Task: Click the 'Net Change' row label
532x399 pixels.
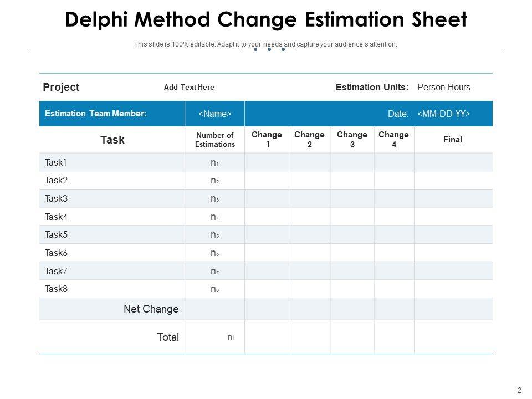Action: click(x=151, y=309)
